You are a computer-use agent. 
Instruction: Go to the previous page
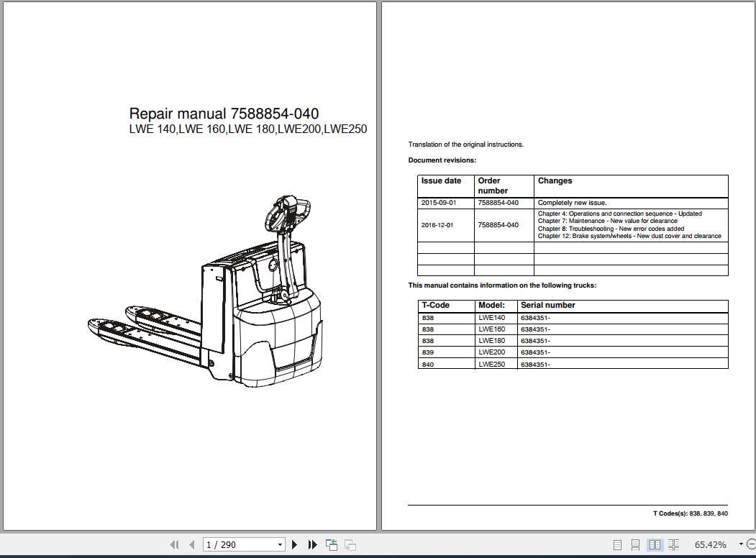click(x=191, y=544)
